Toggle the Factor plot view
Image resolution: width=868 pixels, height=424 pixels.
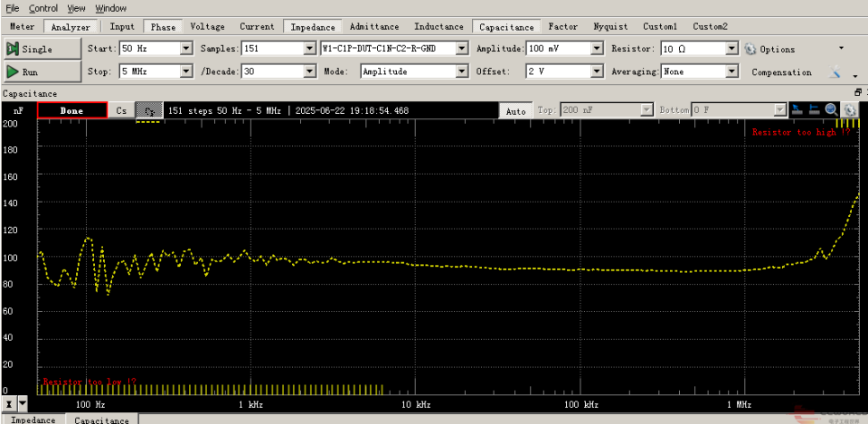563,26
